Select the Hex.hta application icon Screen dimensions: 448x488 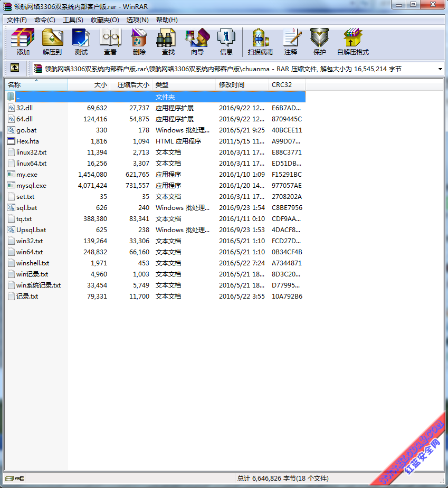point(11,141)
